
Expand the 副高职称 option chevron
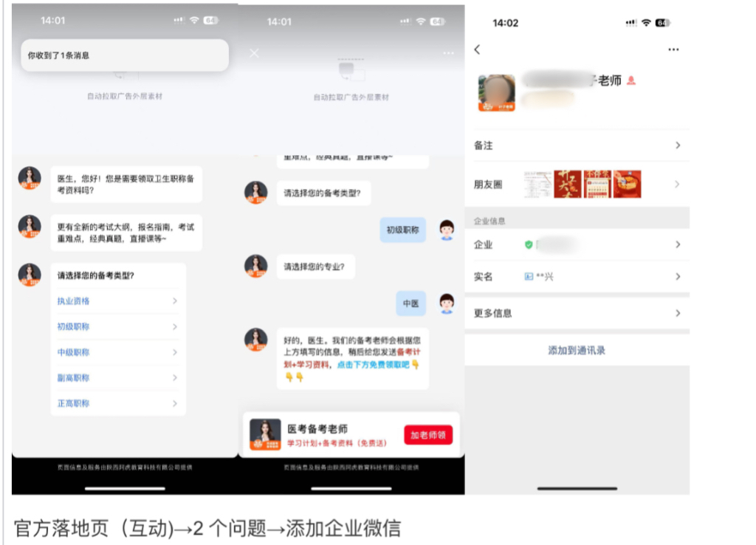pos(175,378)
